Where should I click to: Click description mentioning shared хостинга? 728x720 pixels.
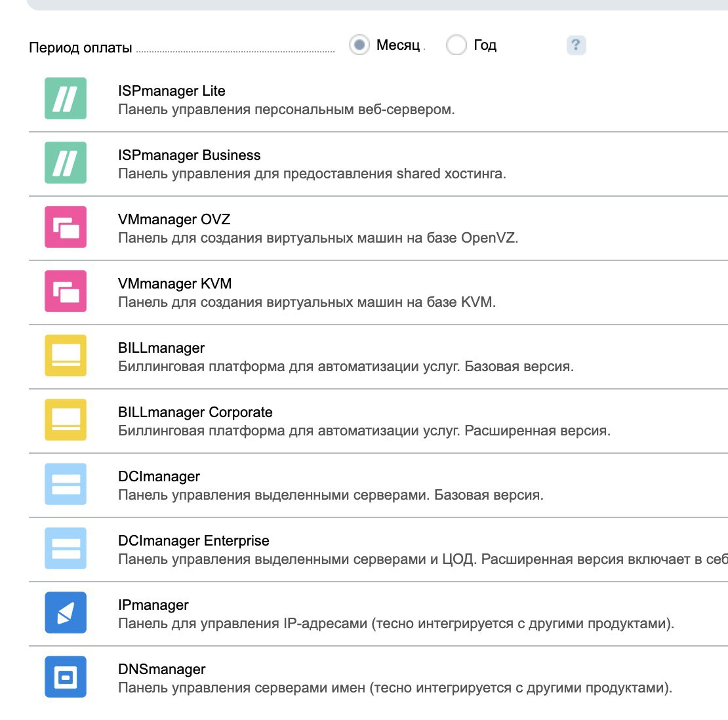click(x=312, y=174)
